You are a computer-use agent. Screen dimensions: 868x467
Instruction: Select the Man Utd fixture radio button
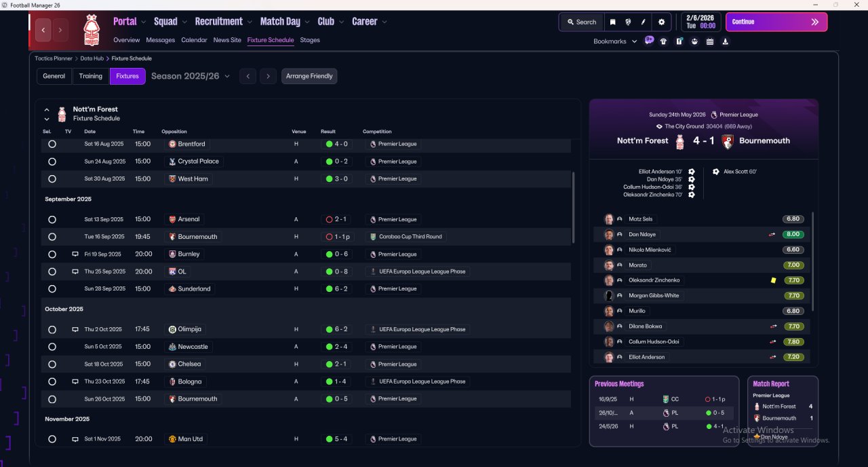tap(52, 439)
